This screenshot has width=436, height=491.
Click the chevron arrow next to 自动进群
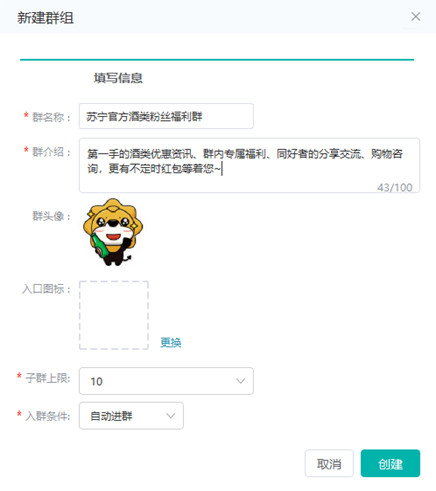pos(171,416)
